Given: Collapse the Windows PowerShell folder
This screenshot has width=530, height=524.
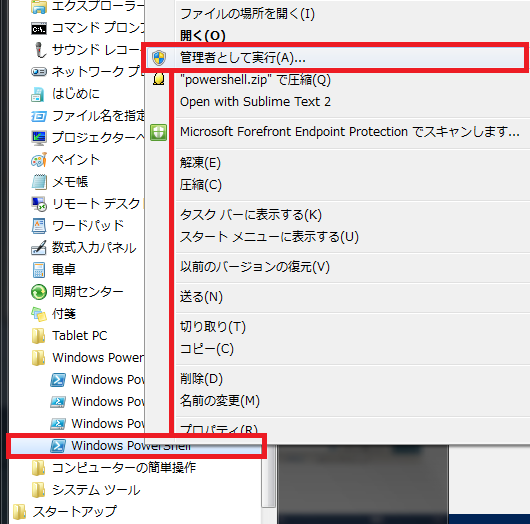Looking at the screenshot, I should [88, 358].
